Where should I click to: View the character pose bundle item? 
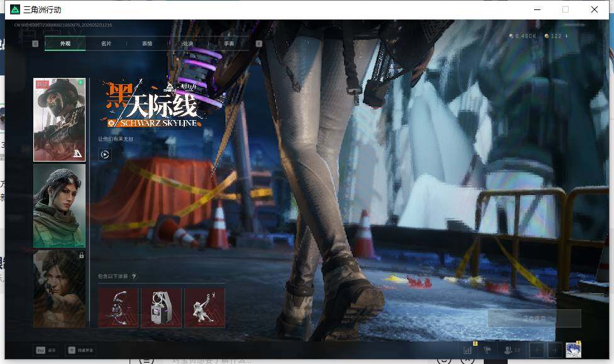pos(205,307)
